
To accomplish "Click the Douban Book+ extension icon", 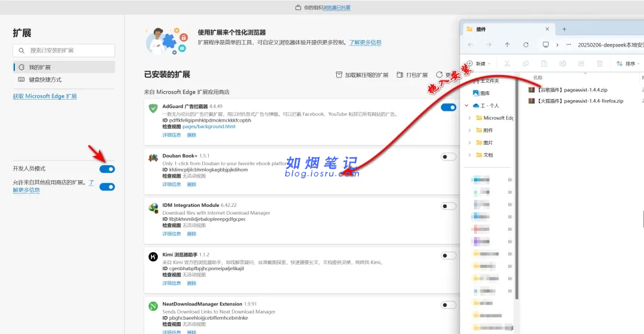I will pos(153,158).
